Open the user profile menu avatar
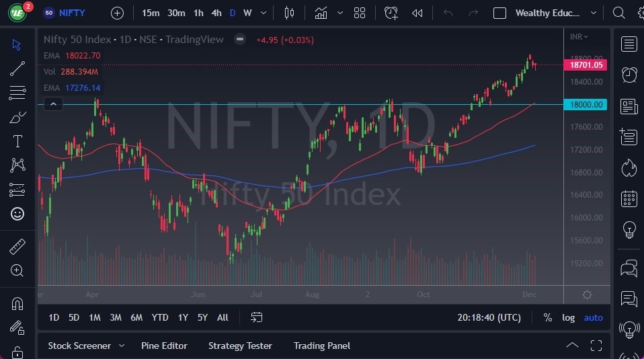This screenshot has height=359, width=644. tap(17, 13)
